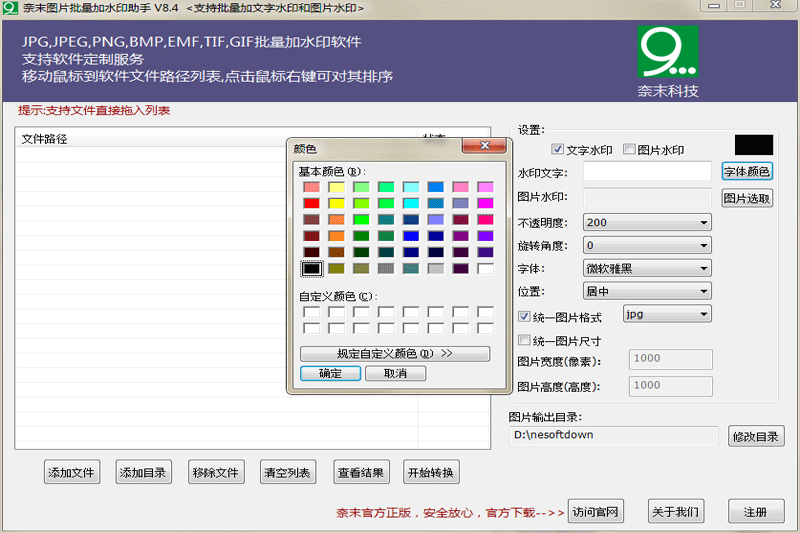Enable the 文字水印 checkbox
The height and width of the screenshot is (533, 800).
point(557,149)
